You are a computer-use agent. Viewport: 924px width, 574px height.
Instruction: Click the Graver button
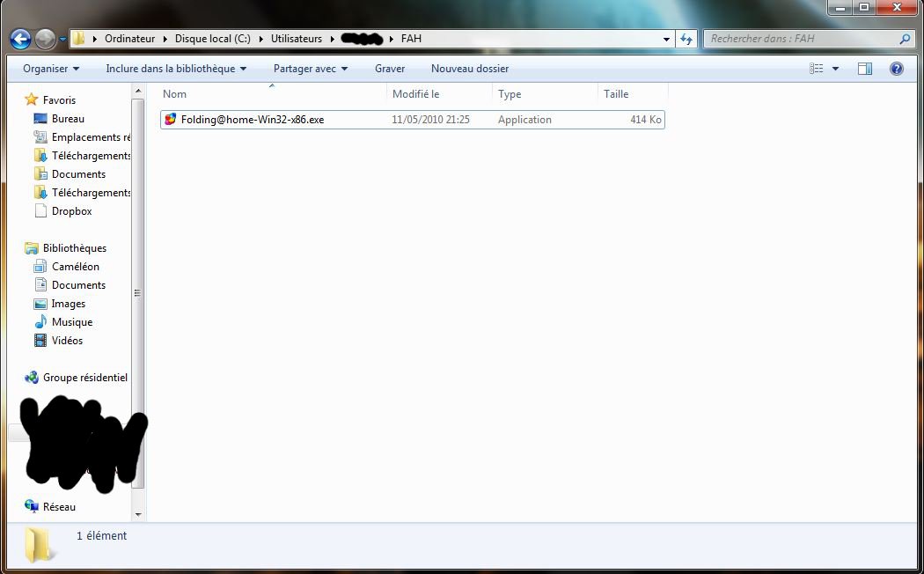click(x=390, y=69)
